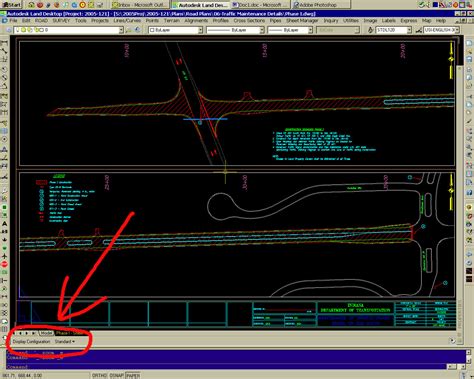Image resolution: width=474 pixels, height=379 pixels.
Task: Switch to the Model tab
Action: (46, 333)
